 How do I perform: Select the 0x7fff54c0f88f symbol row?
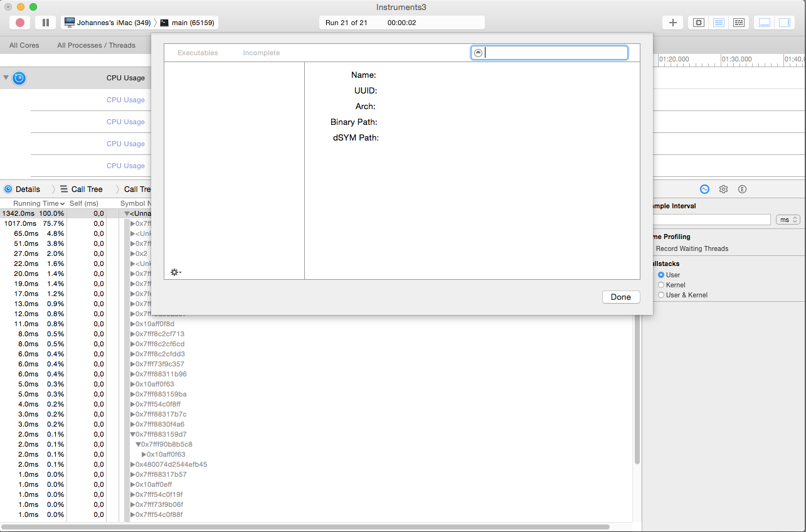[159, 514]
